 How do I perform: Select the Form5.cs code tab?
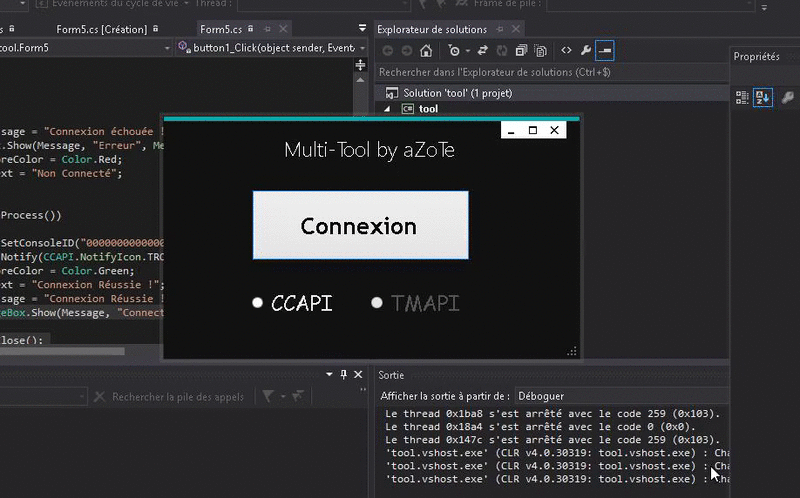pos(221,29)
